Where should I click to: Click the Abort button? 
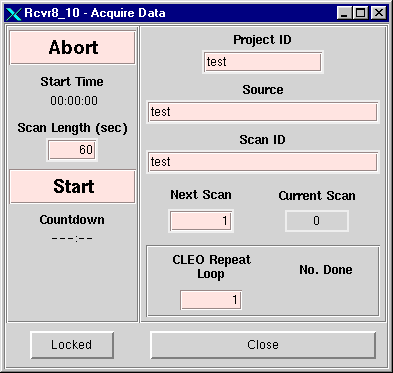72,47
